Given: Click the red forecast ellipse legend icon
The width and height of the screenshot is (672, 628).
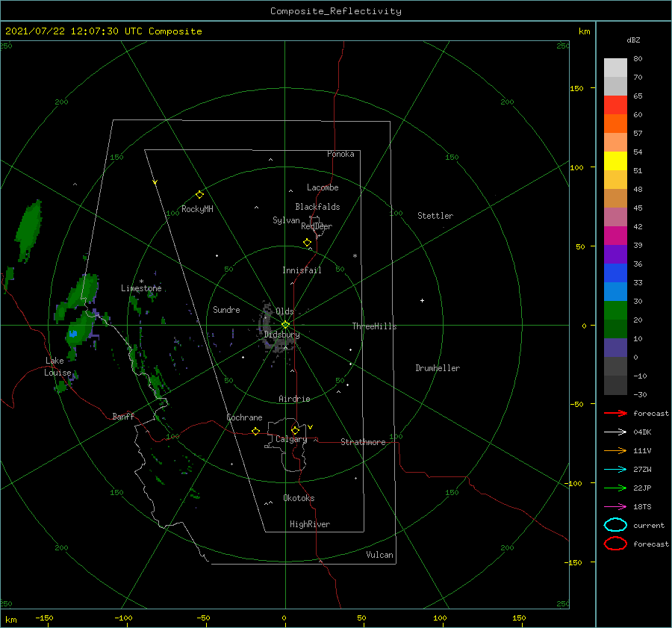Looking at the screenshot, I should click(615, 544).
